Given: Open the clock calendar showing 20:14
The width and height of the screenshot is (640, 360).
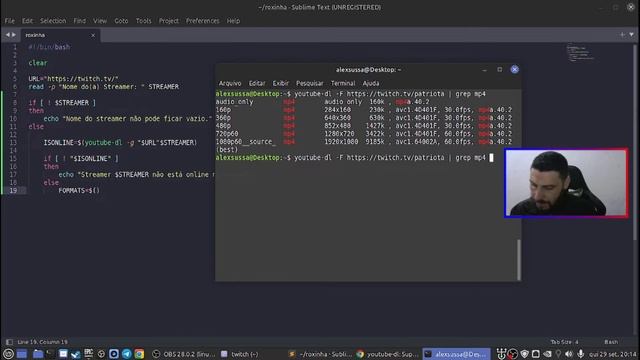Looking at the screenshot, I should (x=613, y=354).
